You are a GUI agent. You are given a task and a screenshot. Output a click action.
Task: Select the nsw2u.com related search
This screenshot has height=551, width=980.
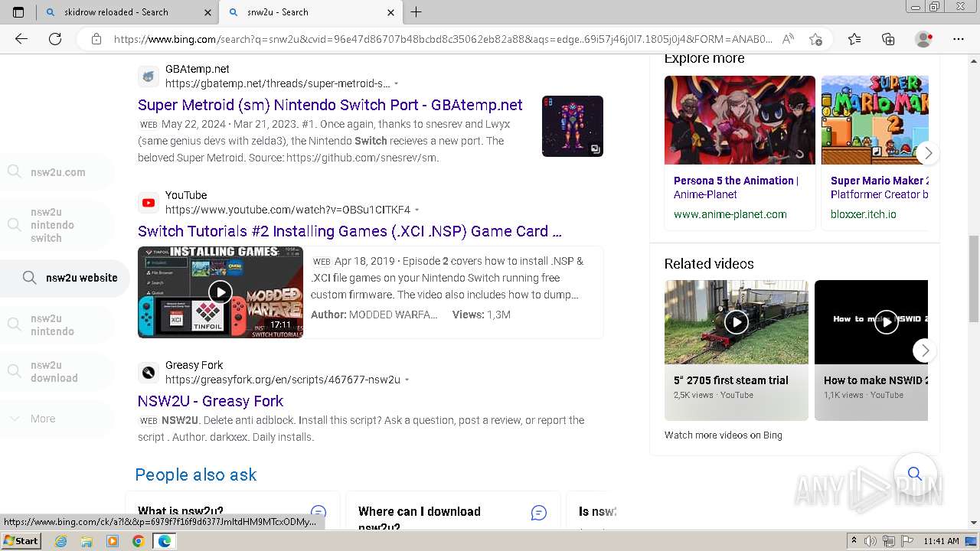click(x=57, y=172)
